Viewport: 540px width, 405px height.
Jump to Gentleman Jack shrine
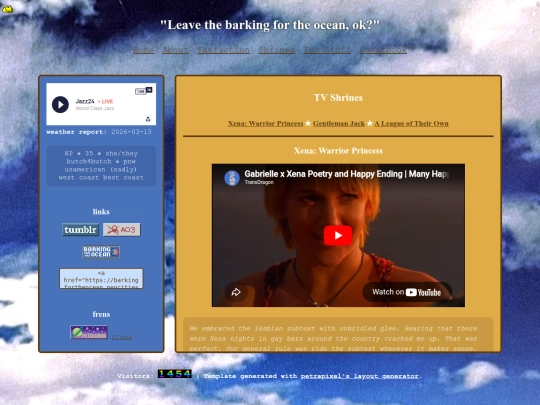coord(339,123)
